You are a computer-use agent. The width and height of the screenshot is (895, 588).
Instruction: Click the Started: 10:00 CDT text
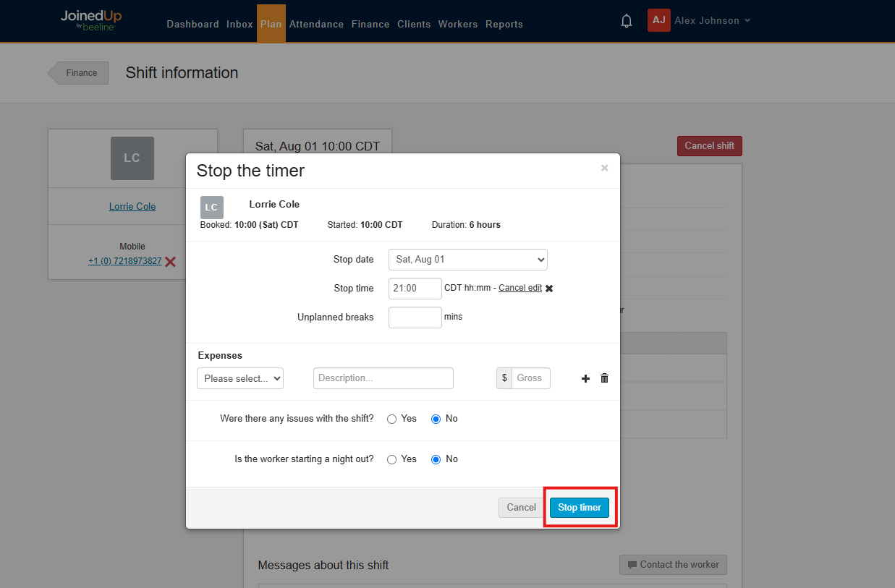point(365,225)
